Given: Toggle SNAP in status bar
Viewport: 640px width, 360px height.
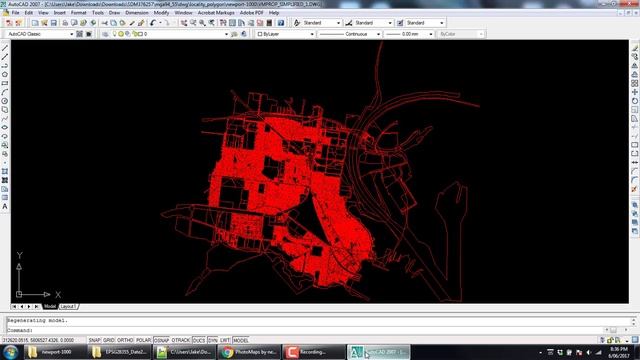Looking at the screenshot, I should (x=94, y=340).
